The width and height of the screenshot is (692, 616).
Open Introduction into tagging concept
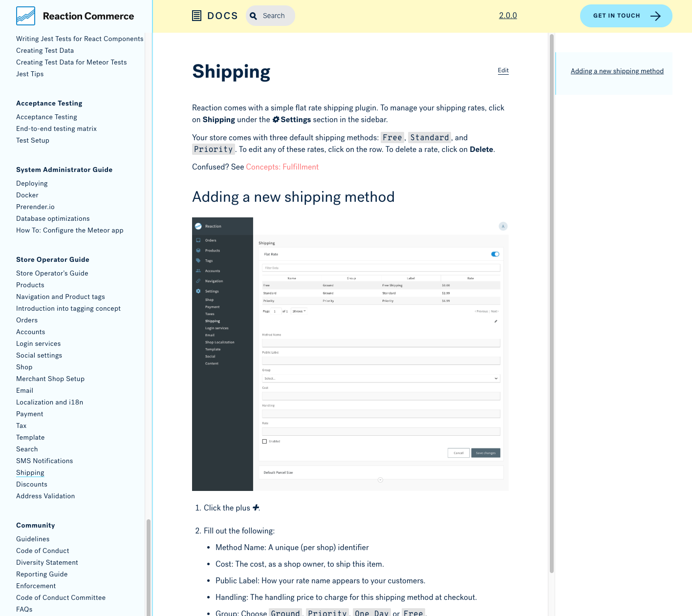68,309
